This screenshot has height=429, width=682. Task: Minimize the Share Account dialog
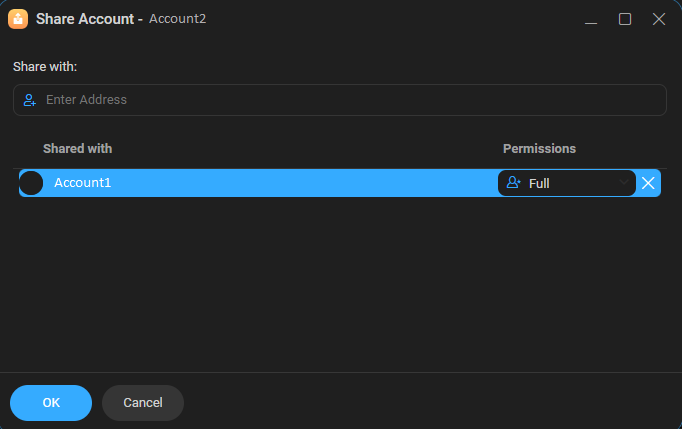click(591, 19)
